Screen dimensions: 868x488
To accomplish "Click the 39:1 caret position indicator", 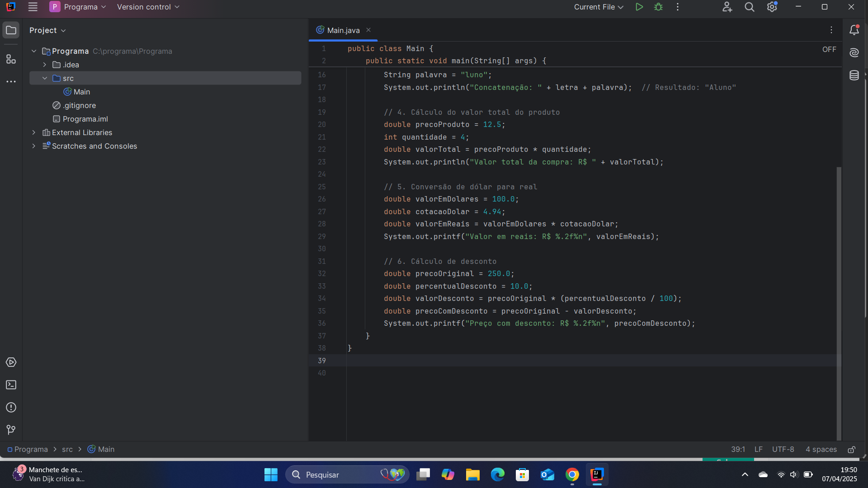I will (738, 450).
